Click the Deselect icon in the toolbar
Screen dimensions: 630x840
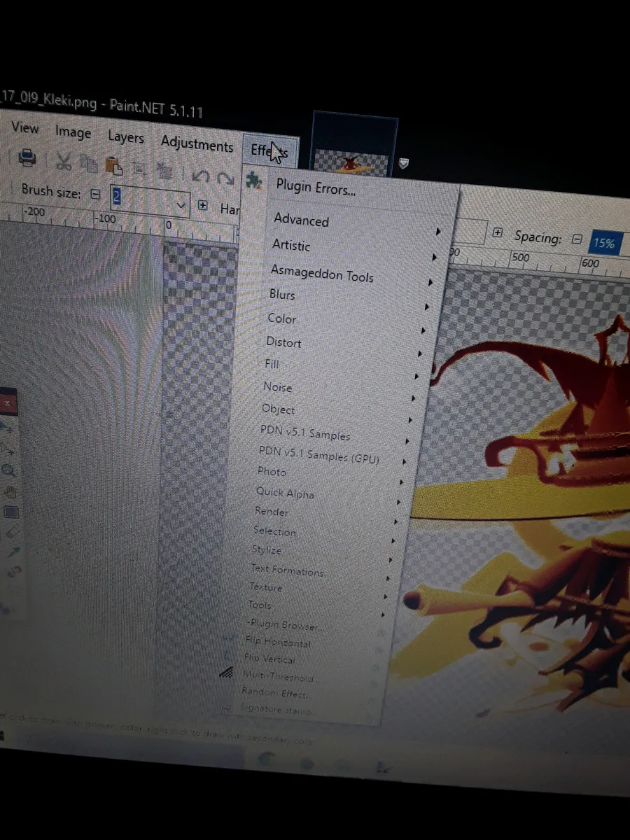point(164,170)
